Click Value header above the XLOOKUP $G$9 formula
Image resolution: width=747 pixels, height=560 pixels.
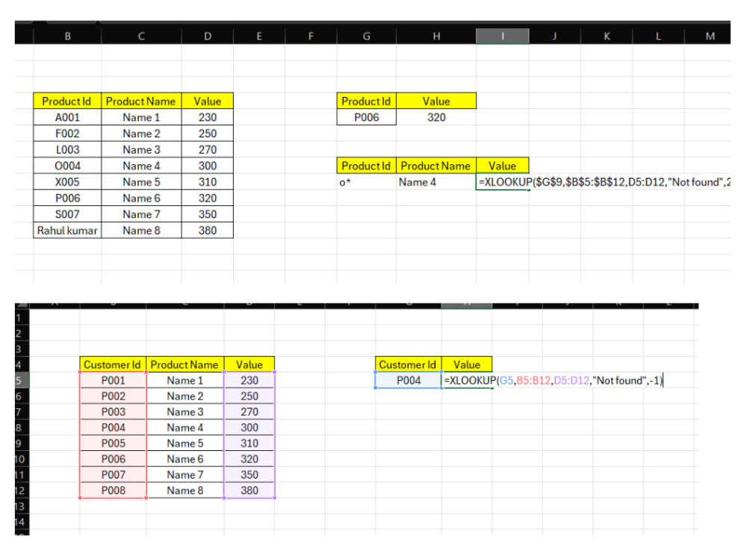(x=503, y=166)
